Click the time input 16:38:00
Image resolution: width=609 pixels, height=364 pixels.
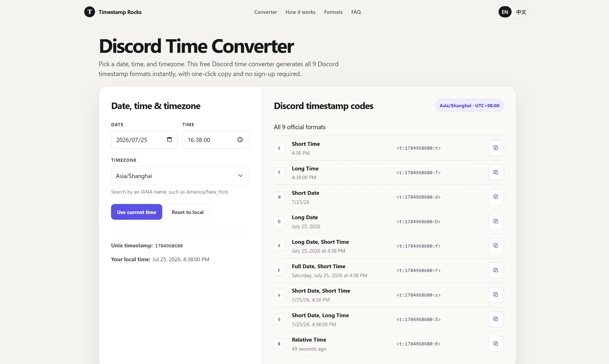[215, 140]
